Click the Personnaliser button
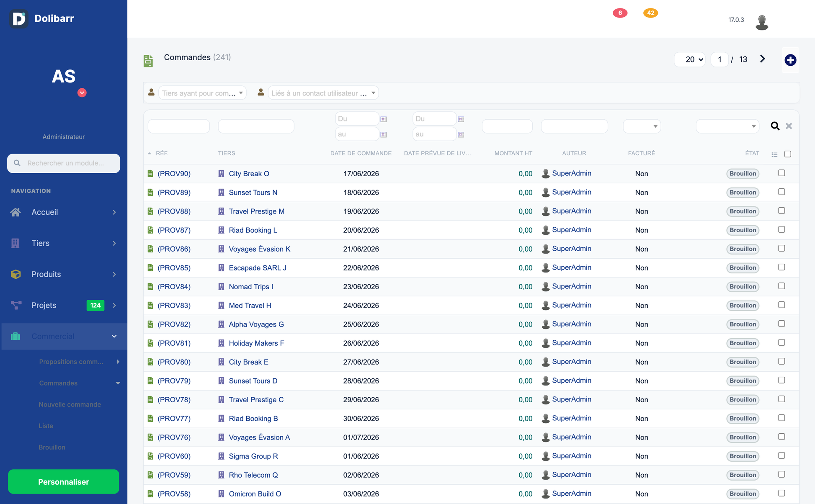The width and height of the screenshot is (815, 504). (64, 482)
